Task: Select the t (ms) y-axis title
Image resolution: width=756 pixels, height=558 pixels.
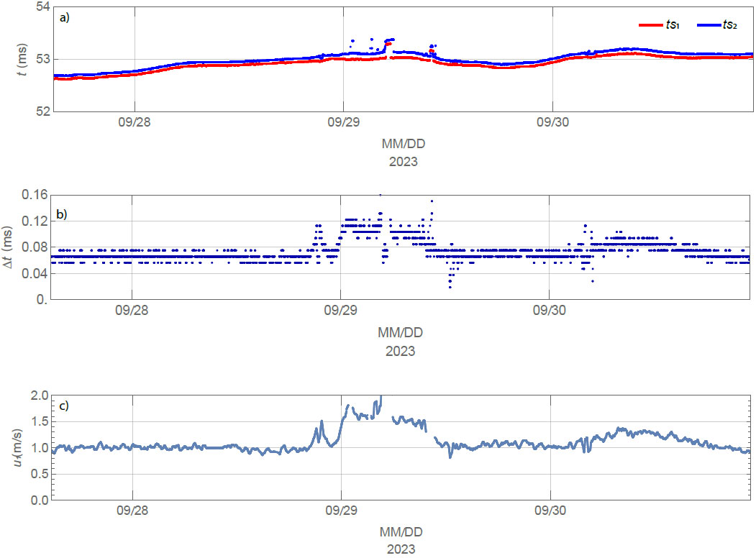Action: tap(20, 59)
